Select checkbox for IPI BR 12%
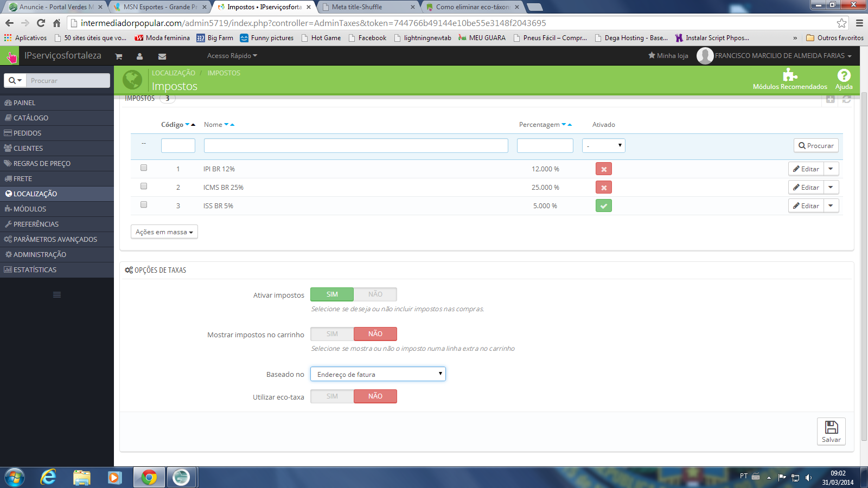868x488 pixels. 144,168
